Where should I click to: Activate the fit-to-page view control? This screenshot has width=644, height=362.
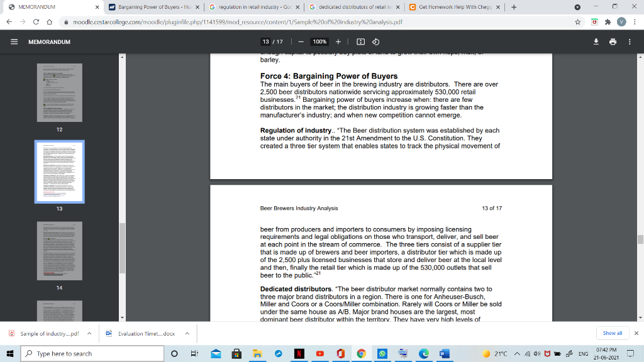[359, 41]
